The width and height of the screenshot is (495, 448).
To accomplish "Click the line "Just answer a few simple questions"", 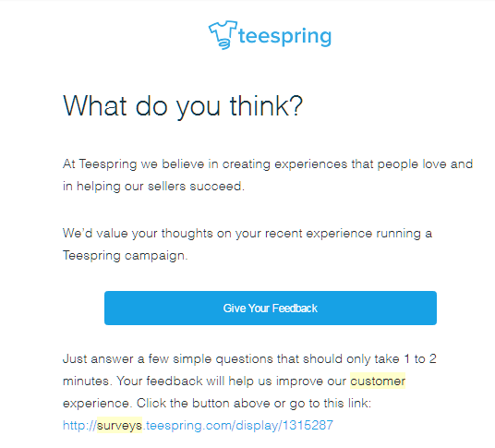I will [249, 359].
